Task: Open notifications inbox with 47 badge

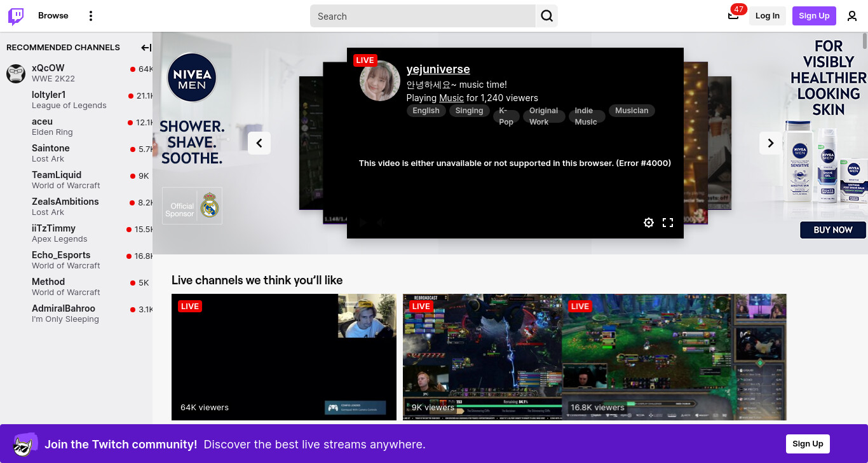Action: point(733,15)
